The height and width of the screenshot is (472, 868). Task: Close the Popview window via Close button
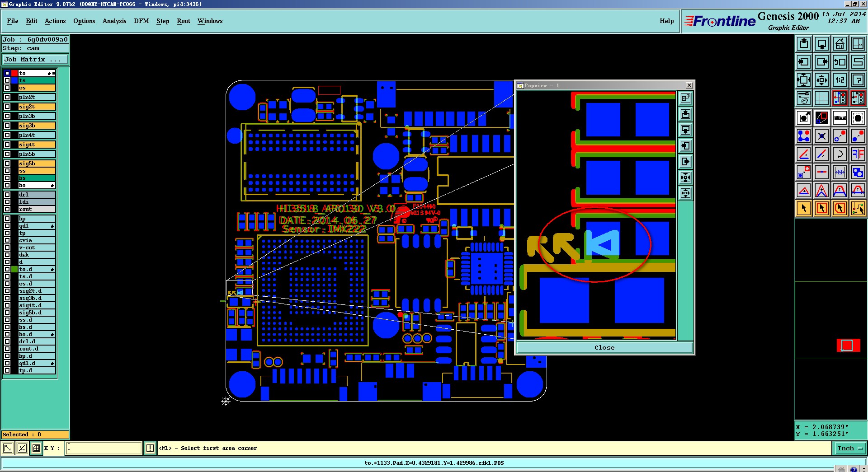(x=604, y=347)
